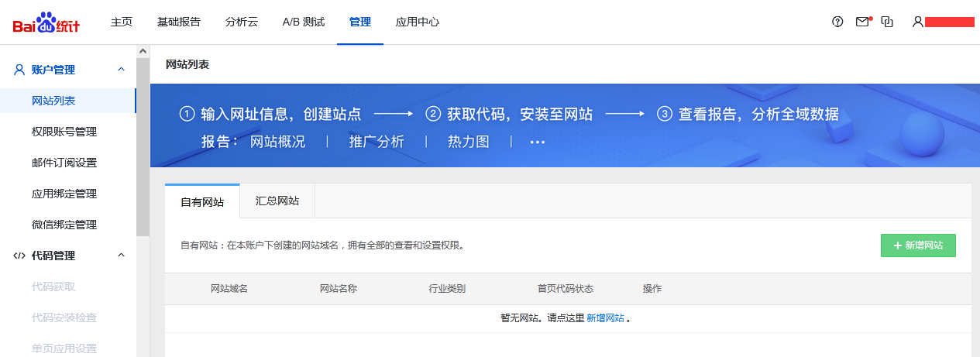Open the 分析云 top menu

[x=242, y=22]
